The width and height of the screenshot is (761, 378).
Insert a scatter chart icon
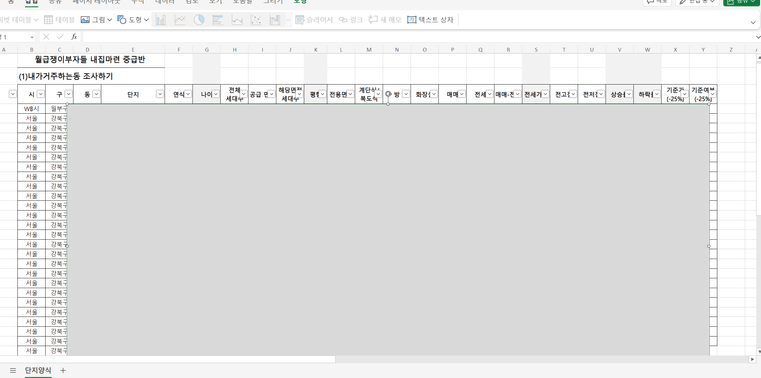(x=256, y=20)
